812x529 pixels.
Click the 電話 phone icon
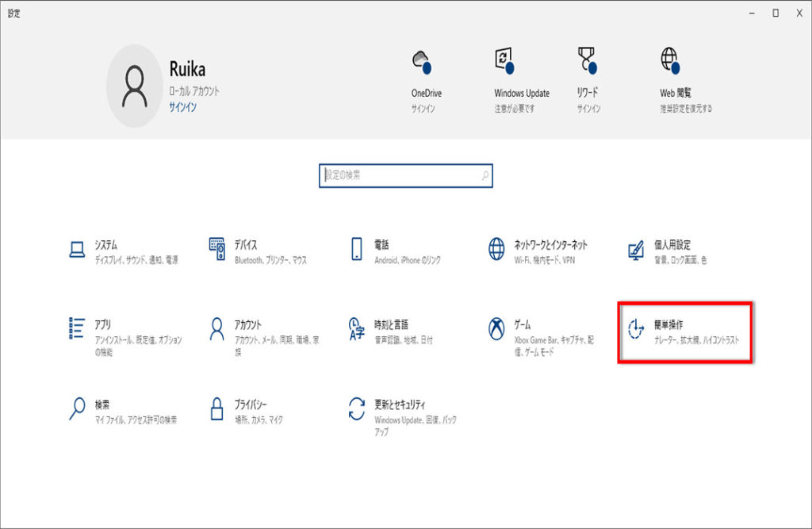357,249
